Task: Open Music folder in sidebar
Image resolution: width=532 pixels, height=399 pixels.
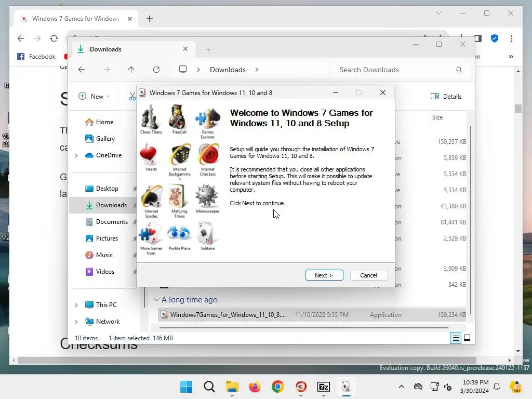Action: [104, 255]
